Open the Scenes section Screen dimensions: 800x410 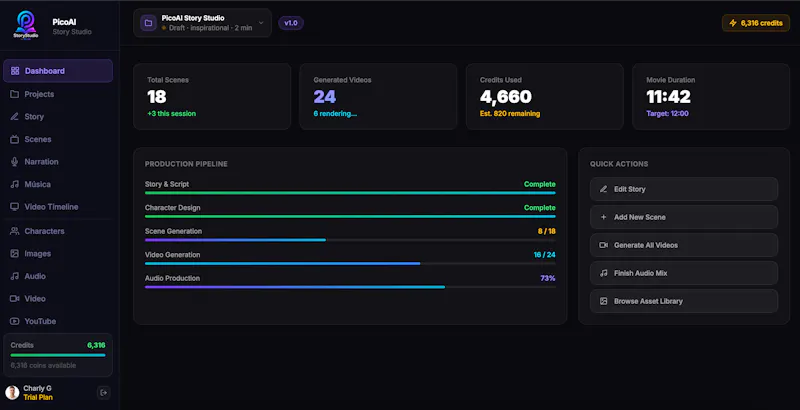point(58,139)
